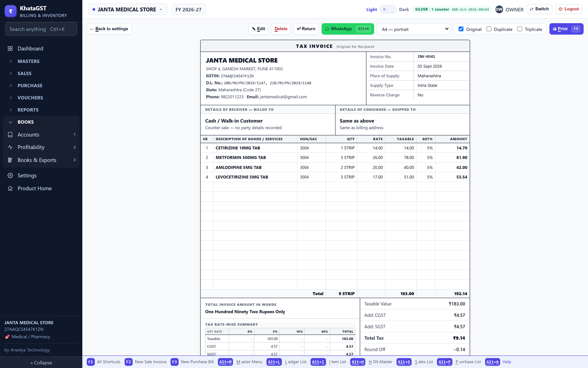
Task: Open the A4 — portrait paper size dropdown
Action: click(413, 29)
